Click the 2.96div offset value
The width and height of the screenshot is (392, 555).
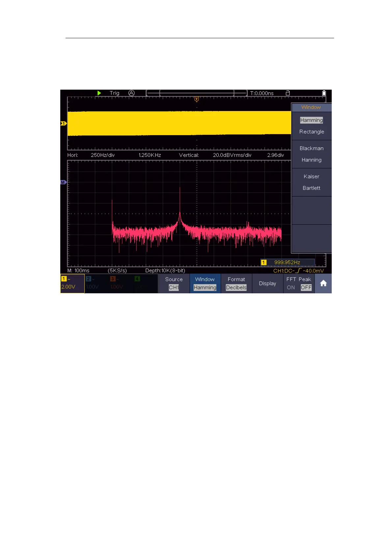click(276, 155)
